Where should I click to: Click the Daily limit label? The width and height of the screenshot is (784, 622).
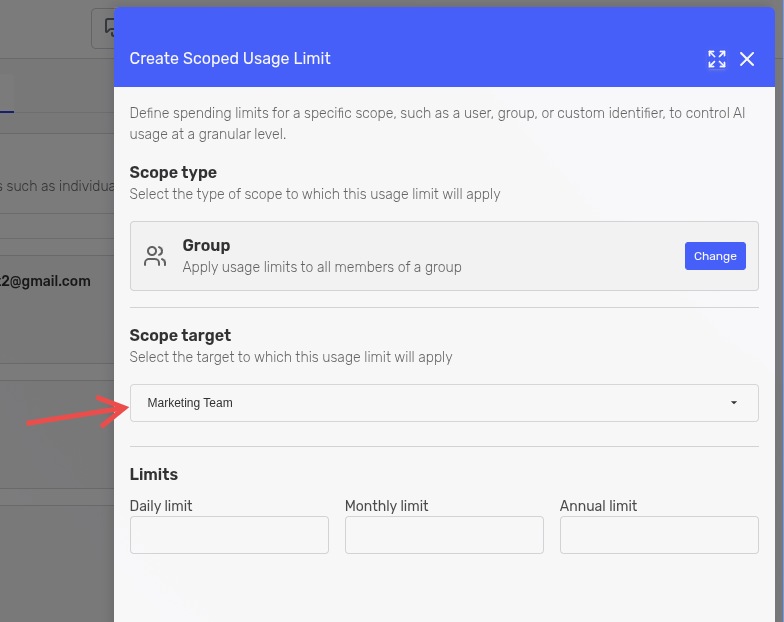click(x=161, y=506)
